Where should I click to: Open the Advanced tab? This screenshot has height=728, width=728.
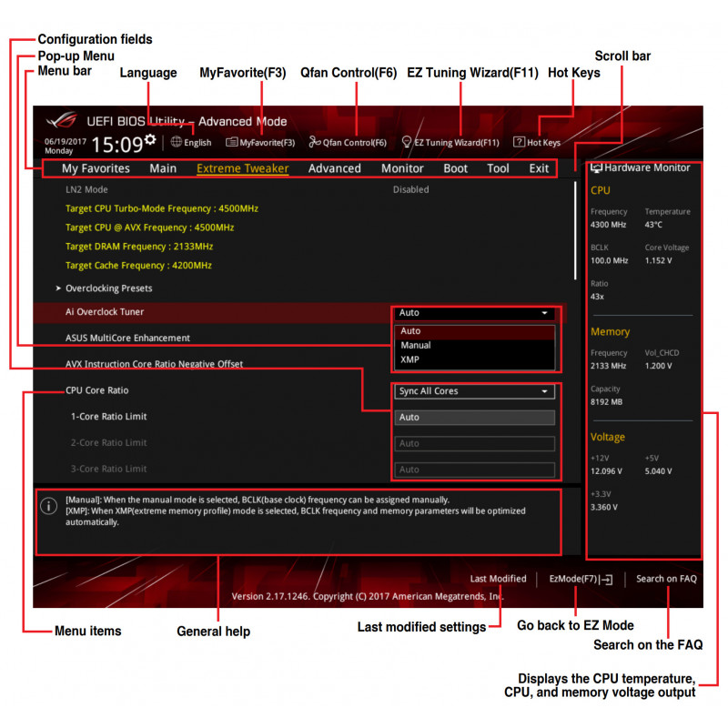pyautogui.click(x=334, y=168)
